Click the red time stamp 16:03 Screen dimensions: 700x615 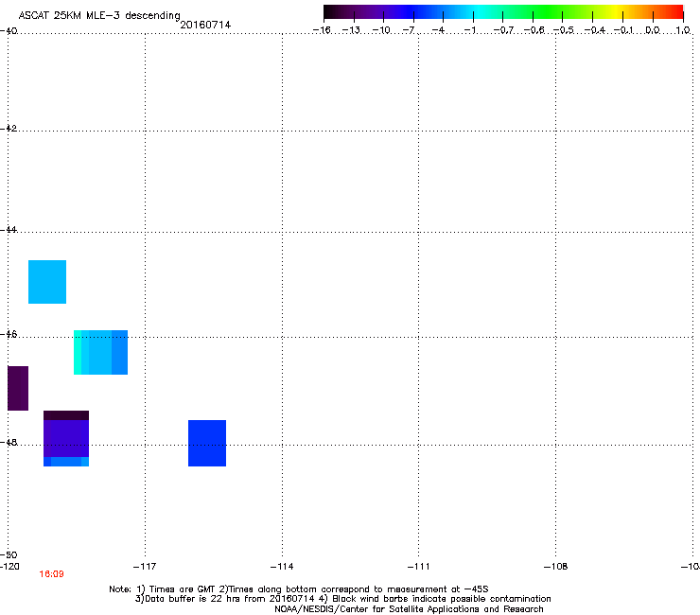[51, 574]
